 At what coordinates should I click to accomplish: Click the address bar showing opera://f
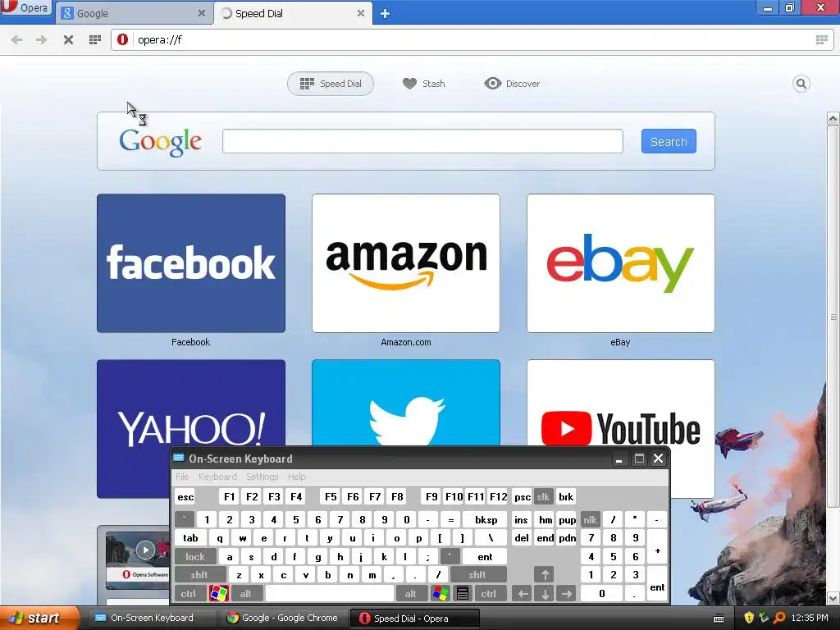point(472,39)
